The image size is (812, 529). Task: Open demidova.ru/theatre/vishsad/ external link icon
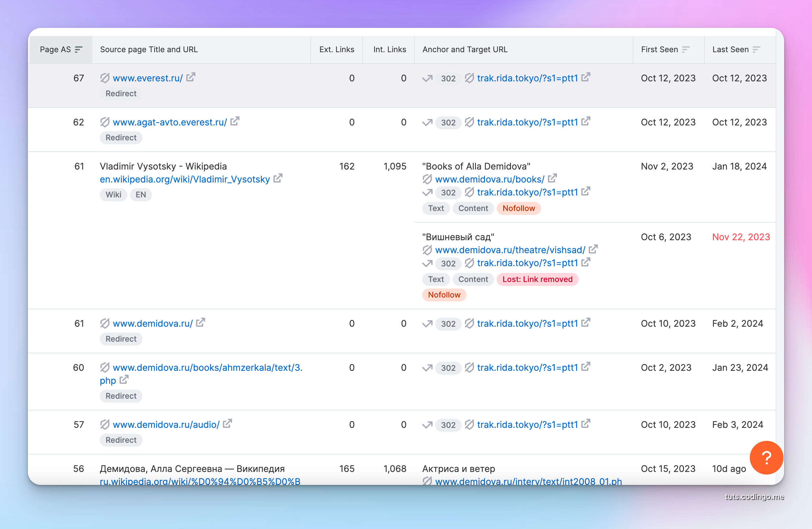[594, 249]
